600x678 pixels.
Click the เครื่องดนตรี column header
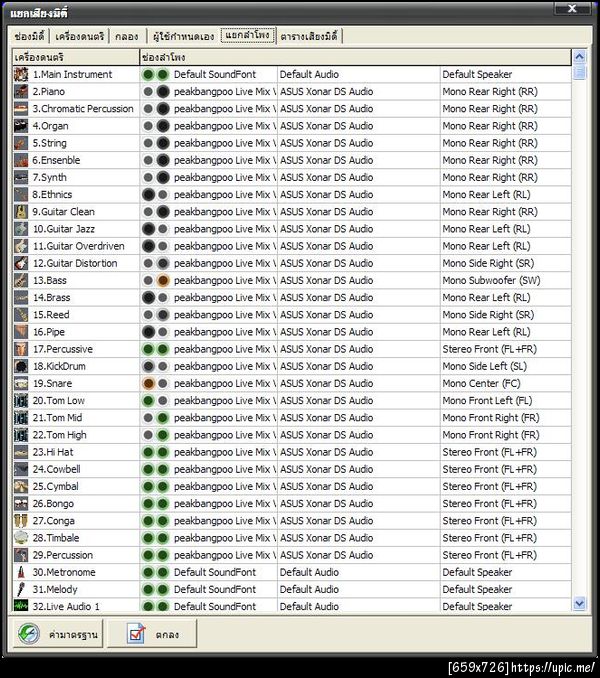tap(76, 57)
